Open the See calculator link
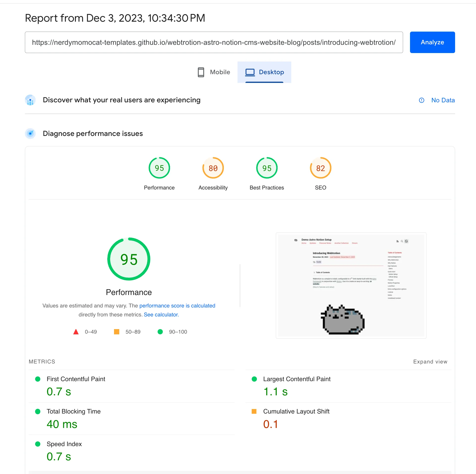The width and height of the screenshot is (476, 474). [x=161, y=315]
